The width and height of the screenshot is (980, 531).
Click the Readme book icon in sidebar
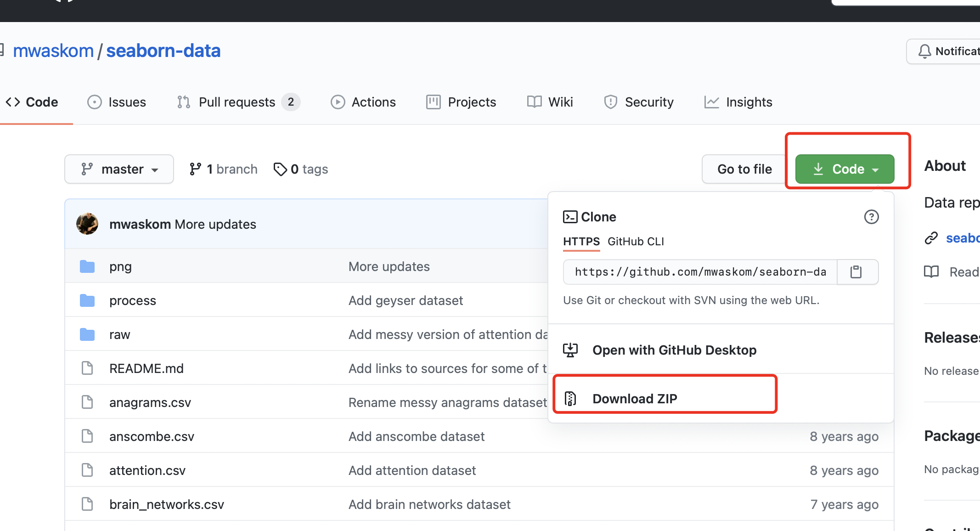pos(931,272)
